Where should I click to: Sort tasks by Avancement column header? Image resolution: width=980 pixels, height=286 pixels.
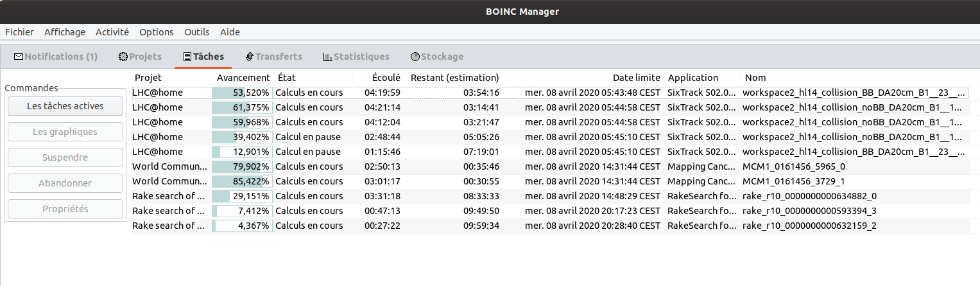click(x=242, y=78)
